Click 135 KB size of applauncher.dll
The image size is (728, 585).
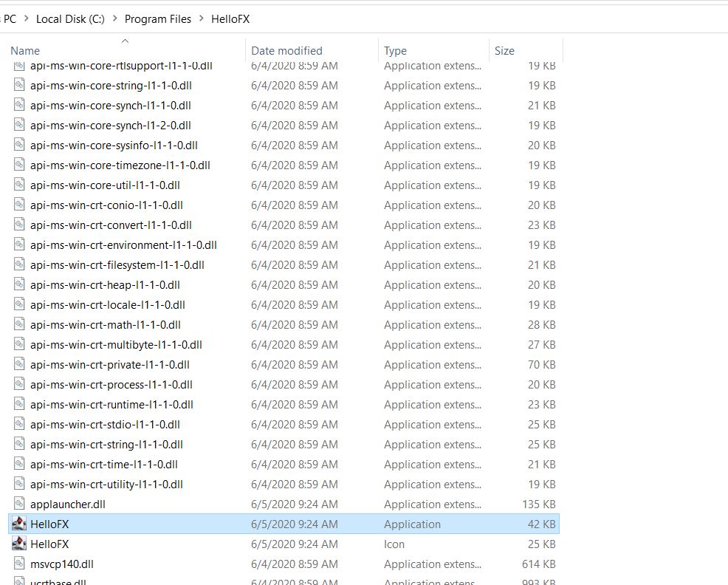(538, 504)
